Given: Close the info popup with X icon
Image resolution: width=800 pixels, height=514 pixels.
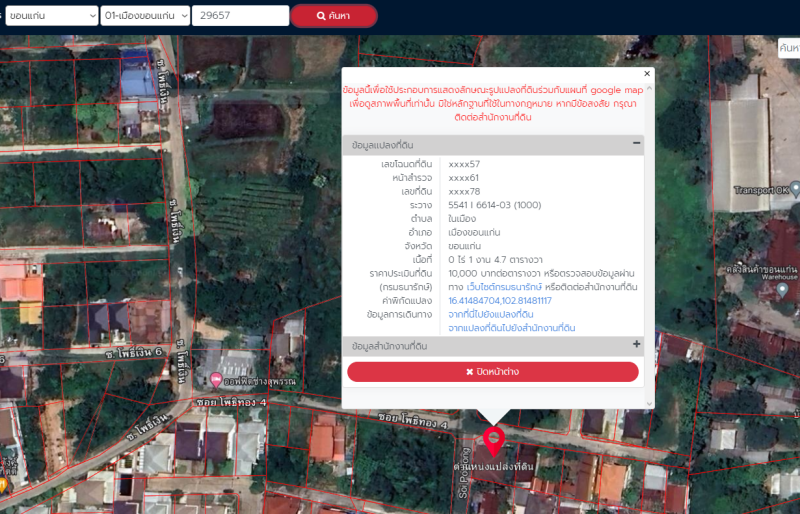Looking at the screenshot, I should pos(646,73).
